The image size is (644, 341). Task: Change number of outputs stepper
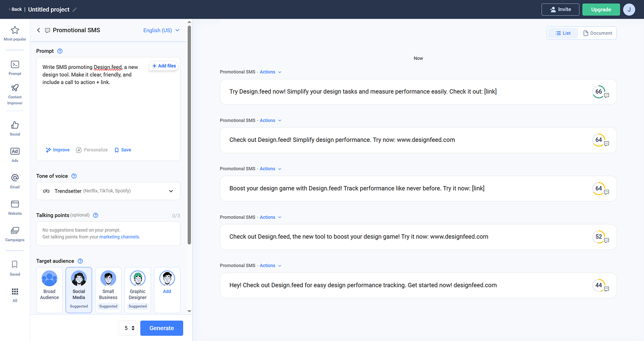pos(128,328)
